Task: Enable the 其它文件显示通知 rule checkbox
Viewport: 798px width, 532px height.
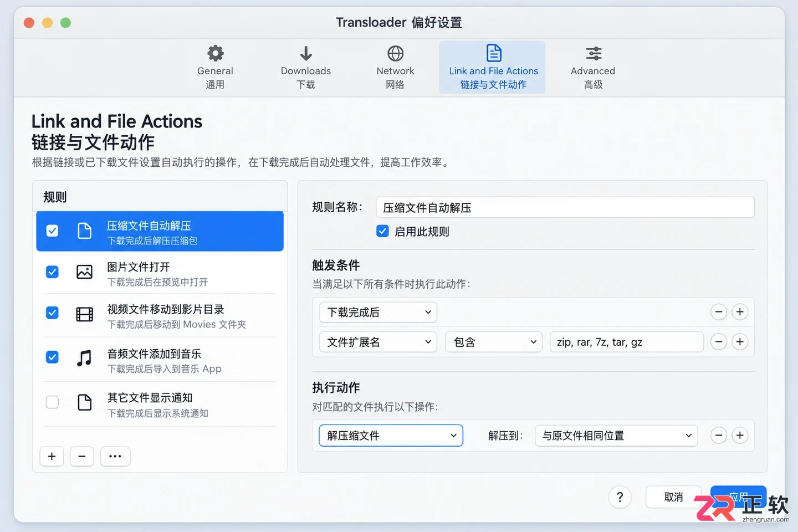Action: pyautogui.click(x=52, y=402)
